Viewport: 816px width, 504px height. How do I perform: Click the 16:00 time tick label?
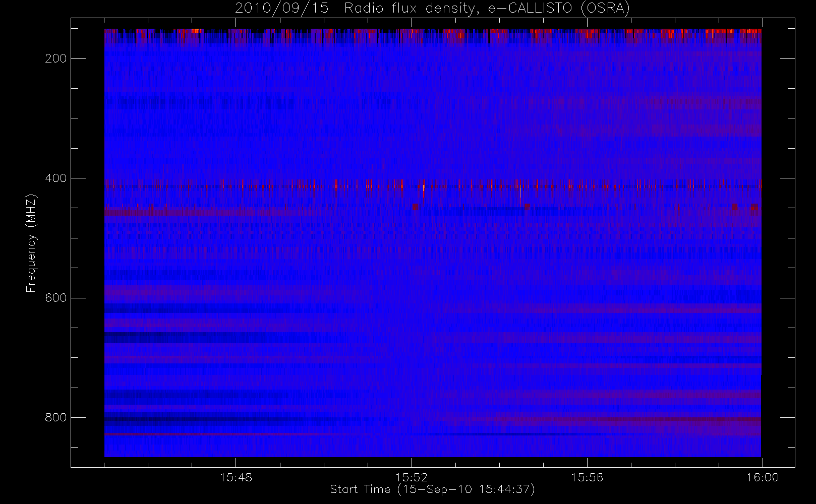point(763,477)
